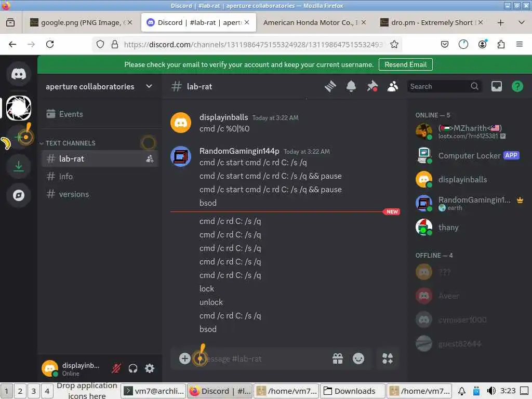This screenshot has height=399, width=532.
Task: Open Firefox extensions puzzle icon
Action: (x=501, y=45)
